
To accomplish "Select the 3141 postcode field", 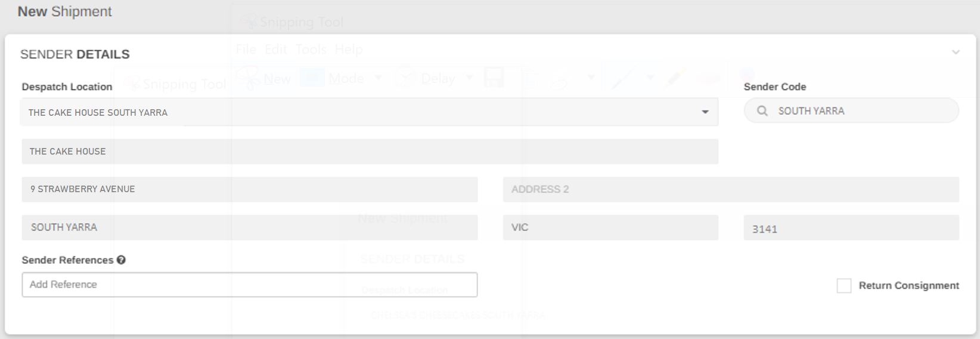I will [851, 228].
